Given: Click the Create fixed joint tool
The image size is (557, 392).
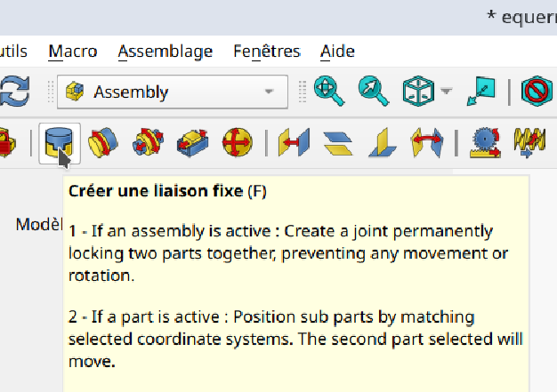Looking at the screenshot, I should (60, 142).
